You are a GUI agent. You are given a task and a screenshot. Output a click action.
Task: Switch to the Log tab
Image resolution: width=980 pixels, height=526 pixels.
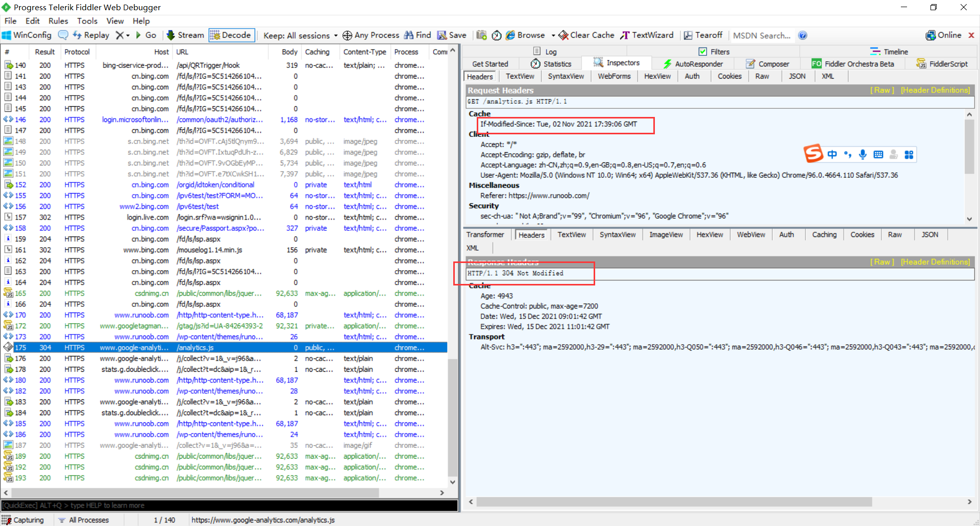coord(545,52)
